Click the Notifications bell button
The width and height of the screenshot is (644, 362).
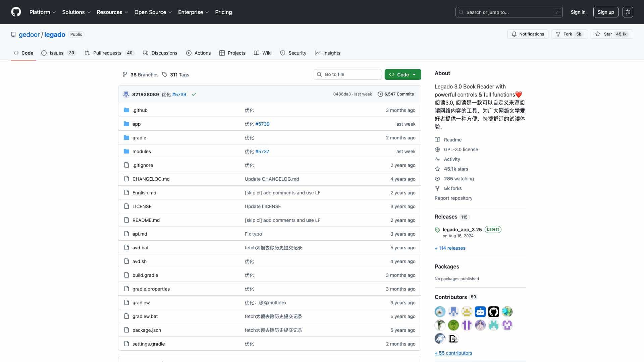528,34
